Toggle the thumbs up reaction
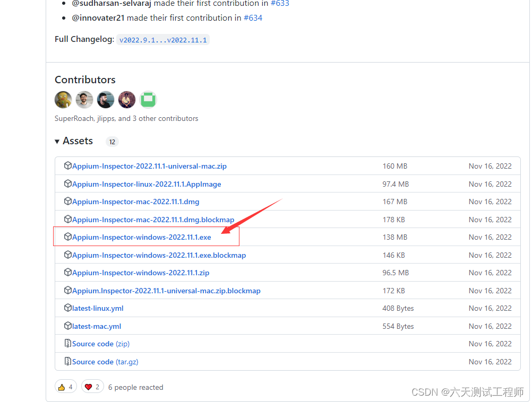 pos(66,387)
